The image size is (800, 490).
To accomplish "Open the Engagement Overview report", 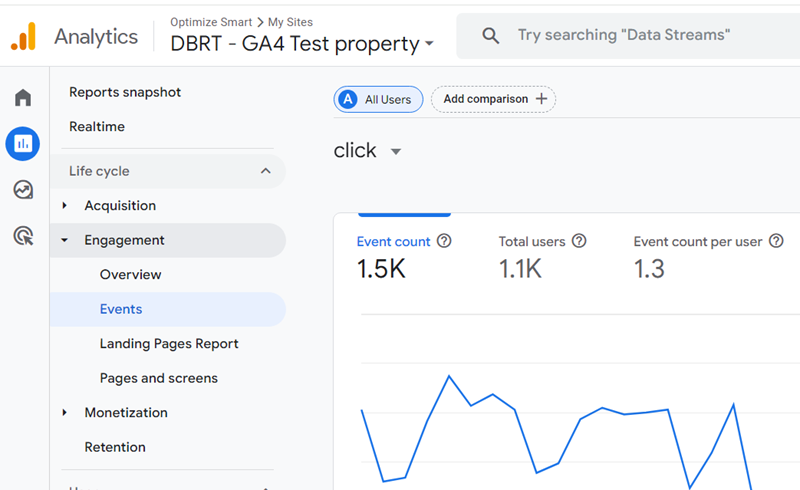I will pyautogui.click(x=131, y=275).
